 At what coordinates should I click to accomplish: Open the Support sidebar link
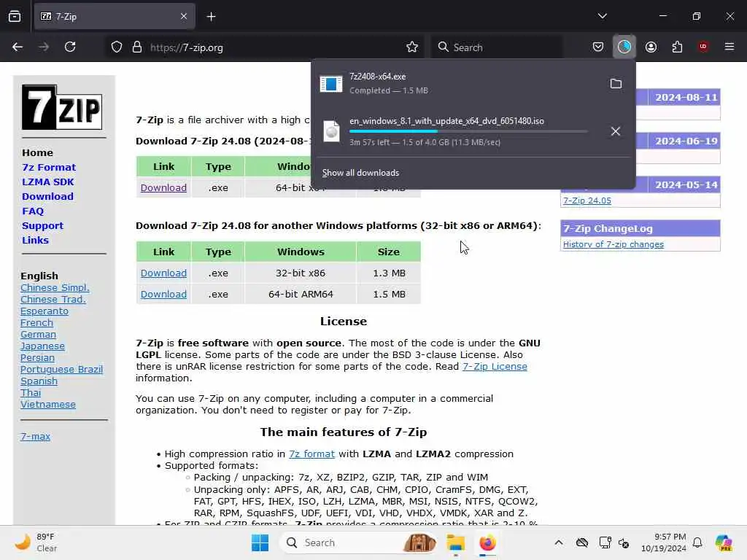click(x=42, y=226)
